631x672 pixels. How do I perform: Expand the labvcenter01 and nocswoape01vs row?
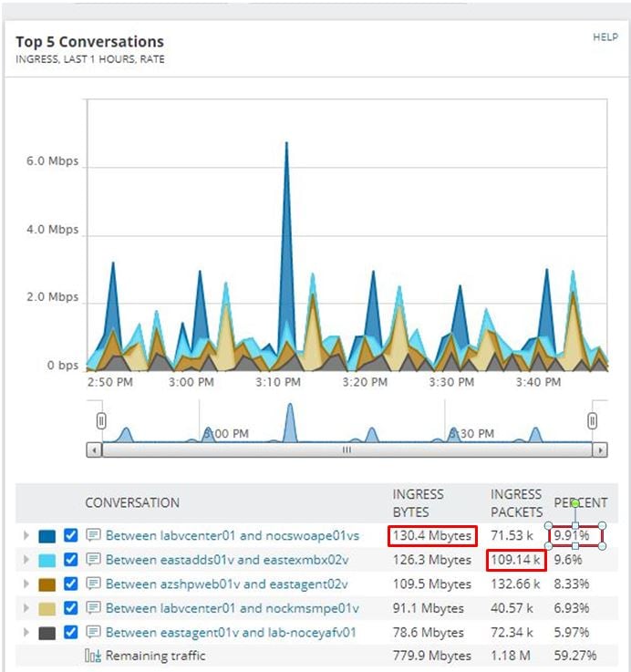coord(26,535)
